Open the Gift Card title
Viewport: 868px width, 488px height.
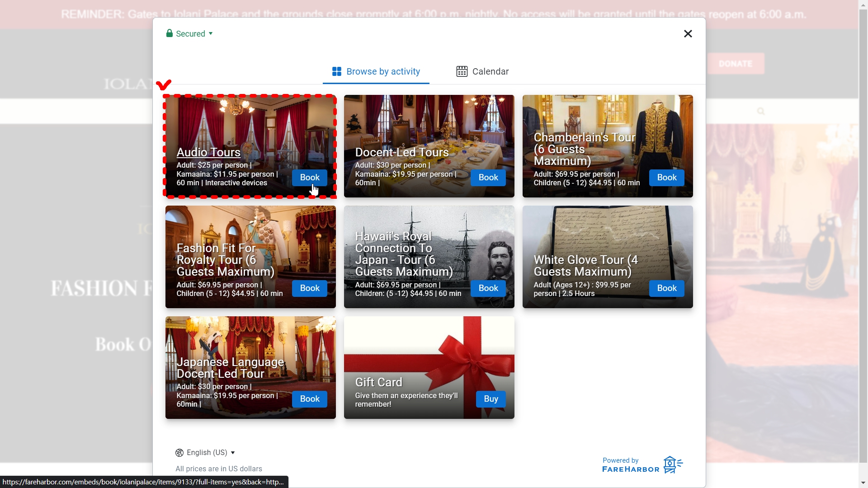point(378,382)
